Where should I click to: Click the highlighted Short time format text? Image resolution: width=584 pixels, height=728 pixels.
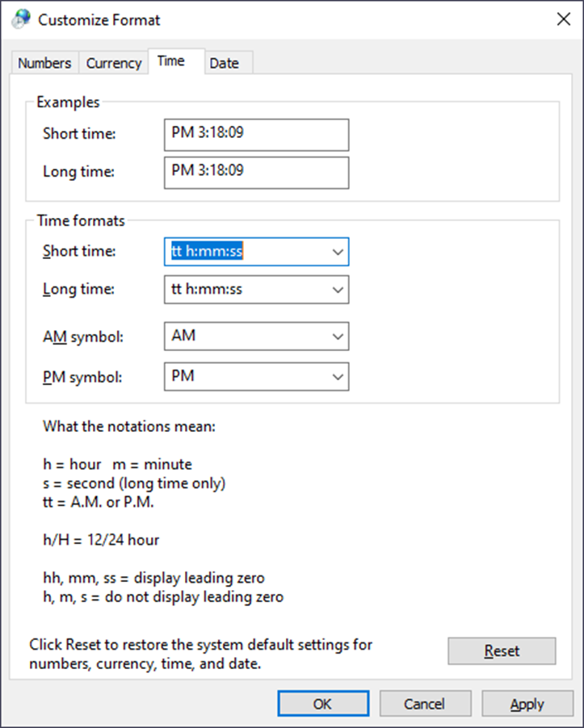[x=206, y=251]
